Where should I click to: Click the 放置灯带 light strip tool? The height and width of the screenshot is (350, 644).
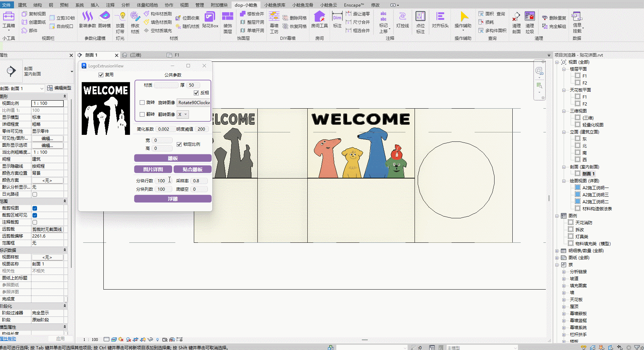tap(120, 23)
